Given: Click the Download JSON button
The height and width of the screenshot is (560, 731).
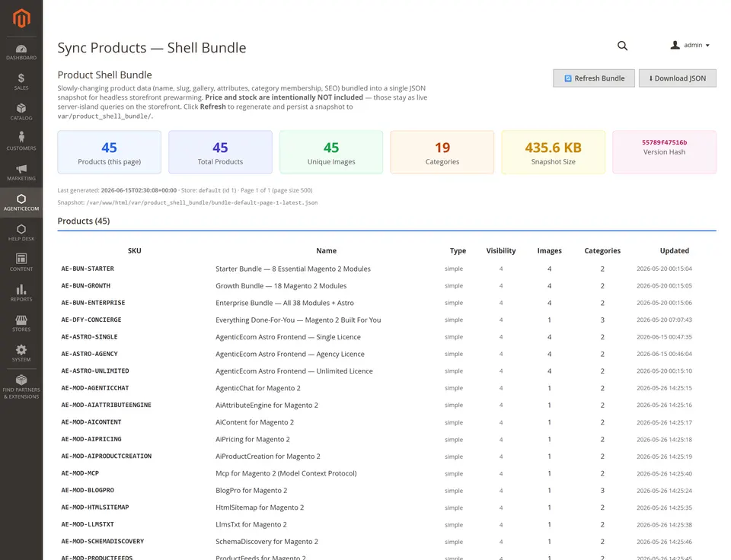Looking at the screenshot, I should pos(678,78).
